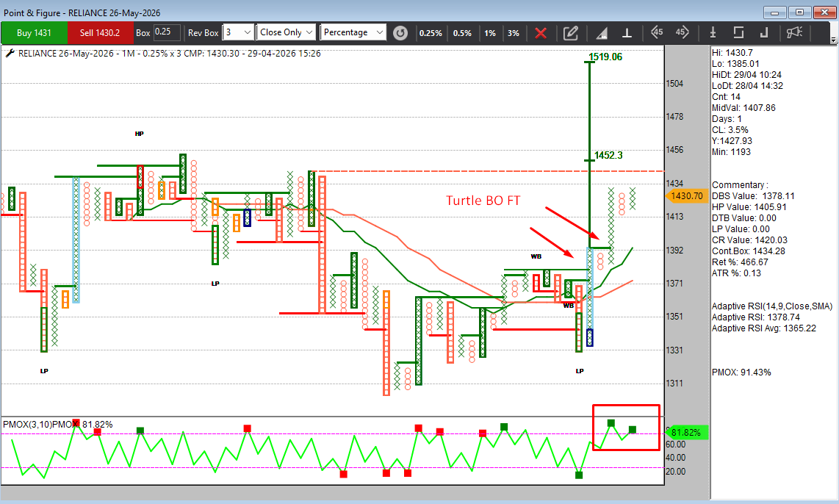Set box size to 0.25% preset
The width and height of the screenshot is (839, 504).
click(x=431, y=33)
